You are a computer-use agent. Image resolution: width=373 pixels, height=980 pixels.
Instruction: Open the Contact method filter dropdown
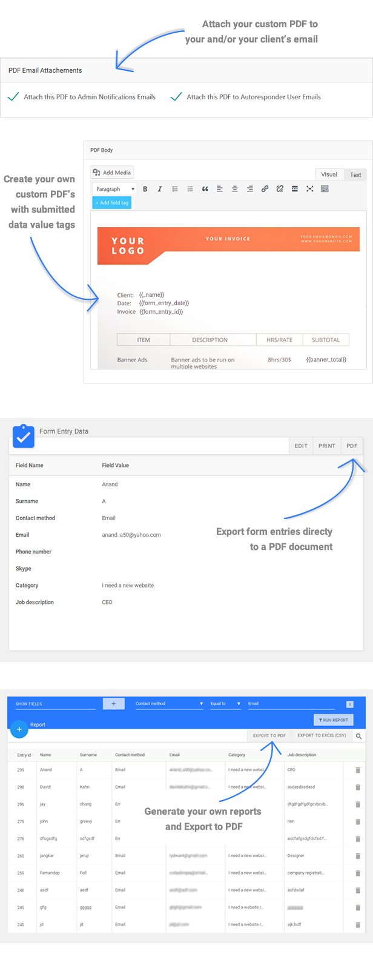pos(169,704)
